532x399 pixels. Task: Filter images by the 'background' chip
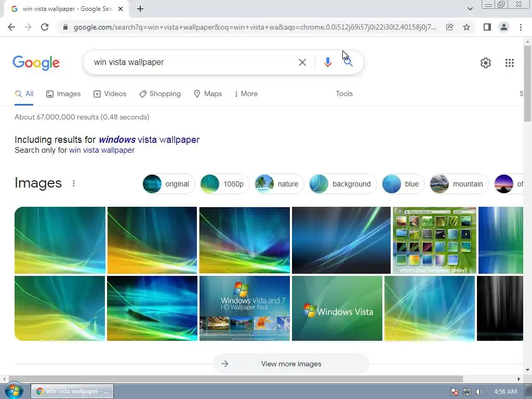pyautogui.click(x=342, y=184)
